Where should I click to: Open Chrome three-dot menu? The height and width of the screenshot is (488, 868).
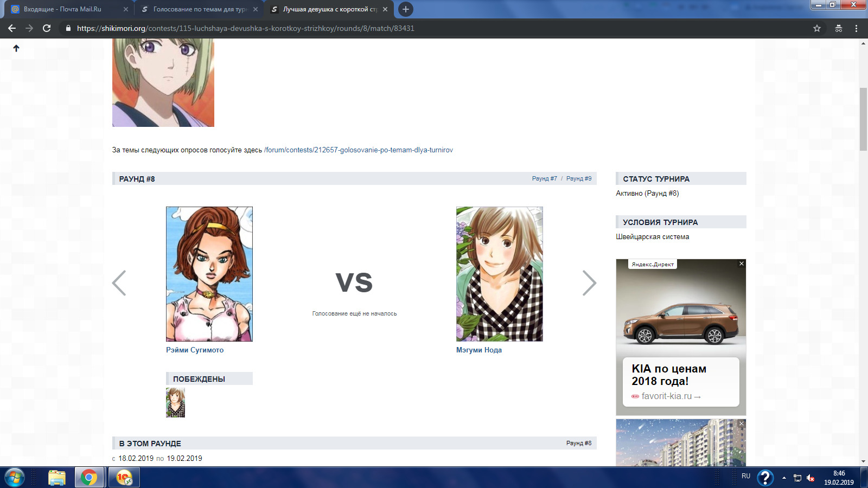[856, 28]
